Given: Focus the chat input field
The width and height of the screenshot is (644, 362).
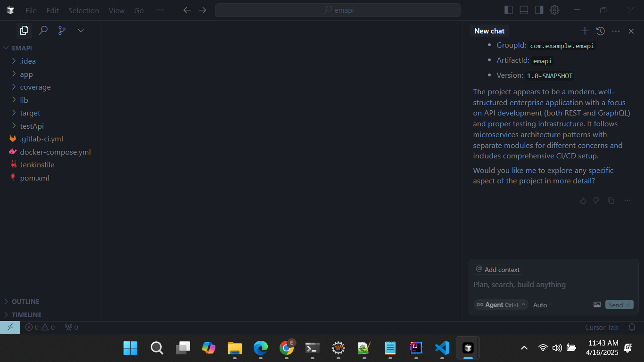Looking at the screenshot, I should click(x=553, y=285).
